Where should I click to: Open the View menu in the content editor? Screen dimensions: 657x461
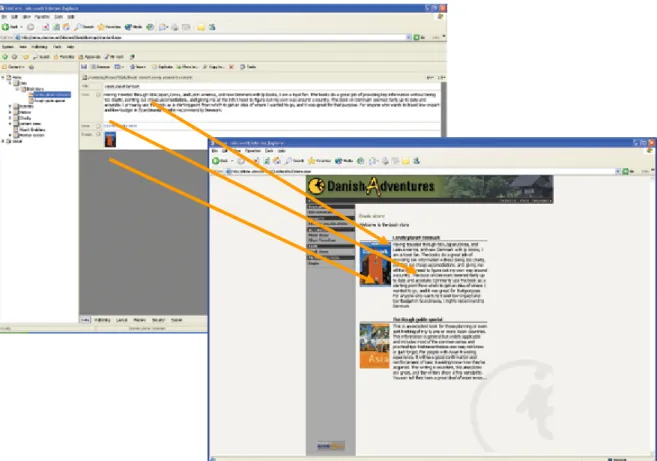[23, 47]
